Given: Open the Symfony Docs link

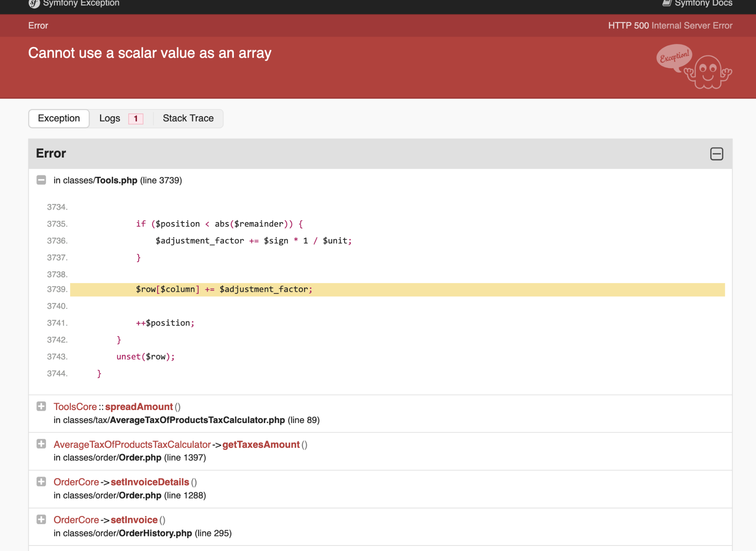Looking at the screenshot, I should (703, 4).
